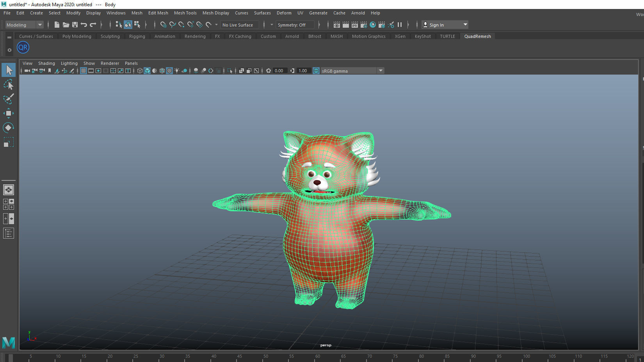The height and width of the screenshot is (362, 644).
Task: Open the Light Editor icon
Action: [x=391, y=25]
